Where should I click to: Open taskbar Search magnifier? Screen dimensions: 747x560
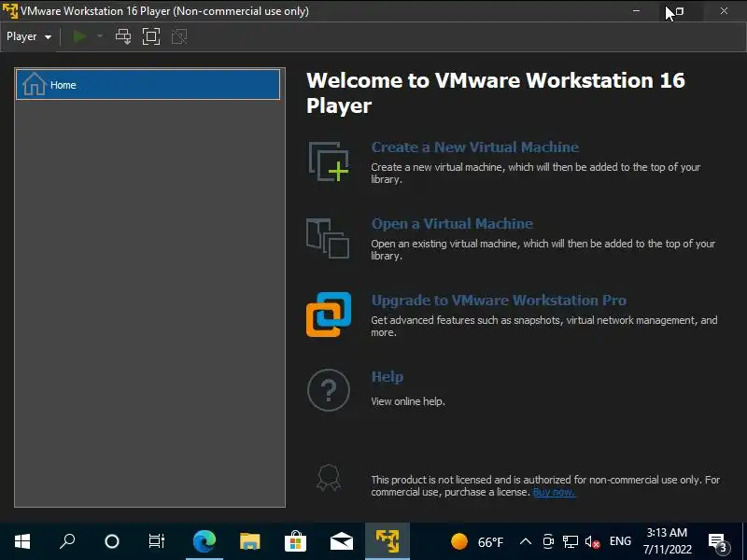pos(67,541)
